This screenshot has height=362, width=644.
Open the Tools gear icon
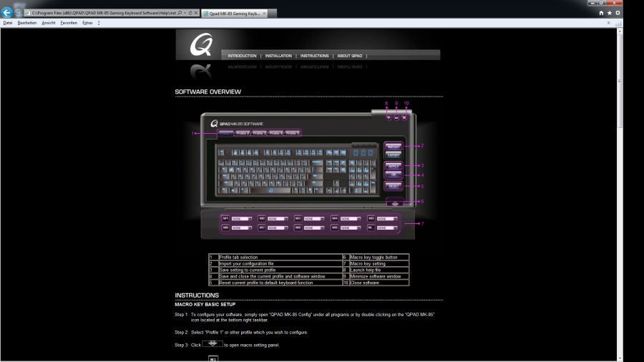pos(618,13)
